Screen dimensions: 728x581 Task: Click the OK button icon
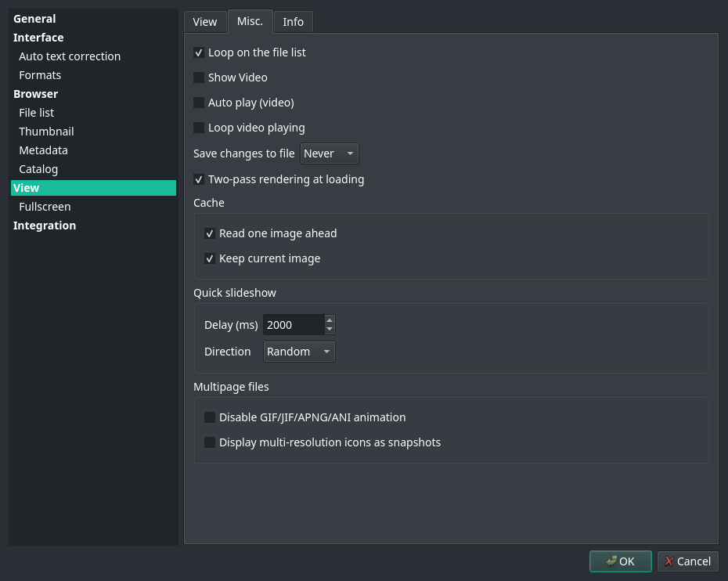point(611,561)
